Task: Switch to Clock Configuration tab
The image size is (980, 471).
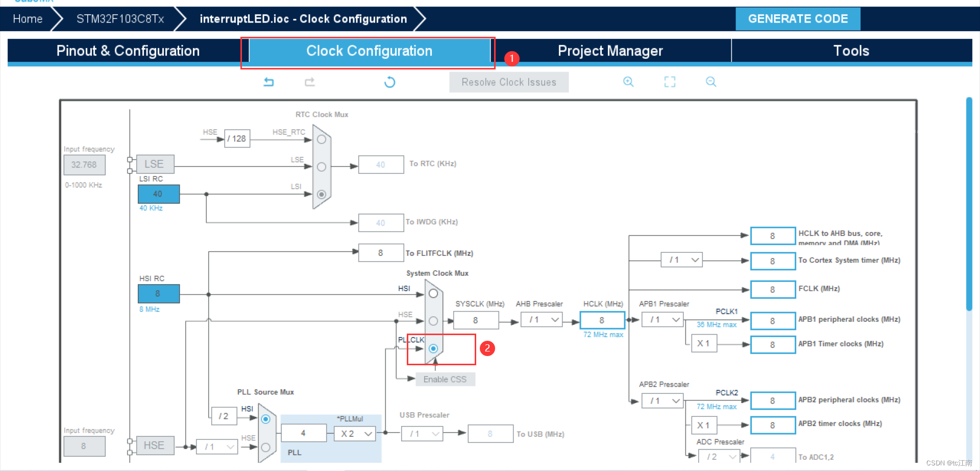Action: pos(370,51)
